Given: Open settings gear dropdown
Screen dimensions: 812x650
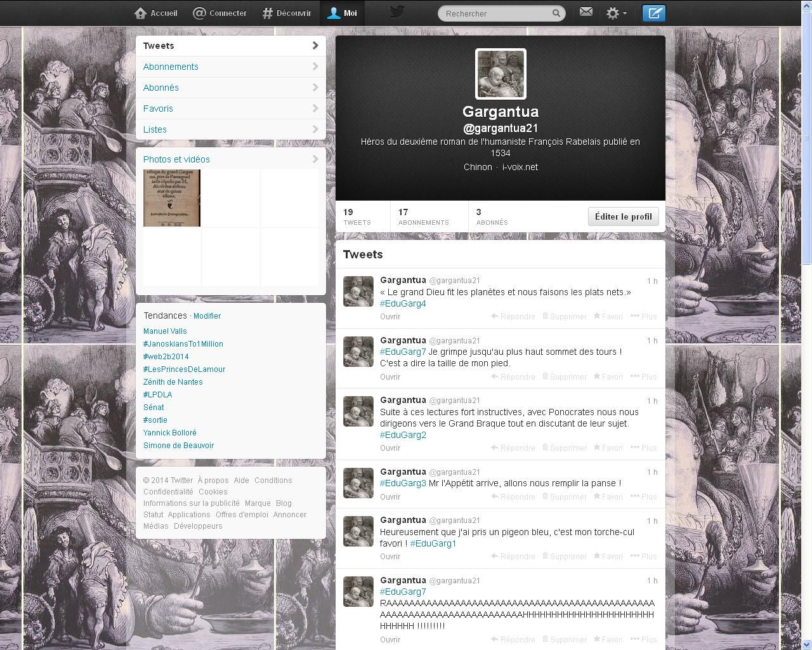Looking at the screenshot, I should click(616, 13).
